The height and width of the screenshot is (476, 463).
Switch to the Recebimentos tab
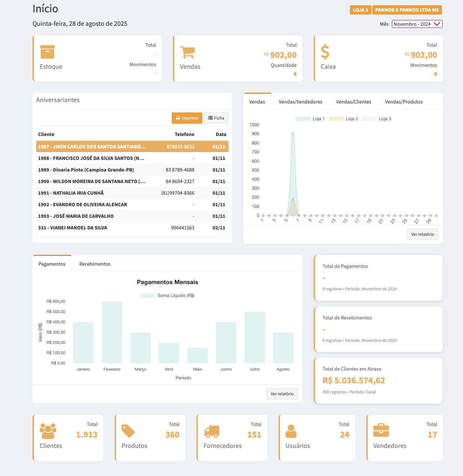(95, 264)
